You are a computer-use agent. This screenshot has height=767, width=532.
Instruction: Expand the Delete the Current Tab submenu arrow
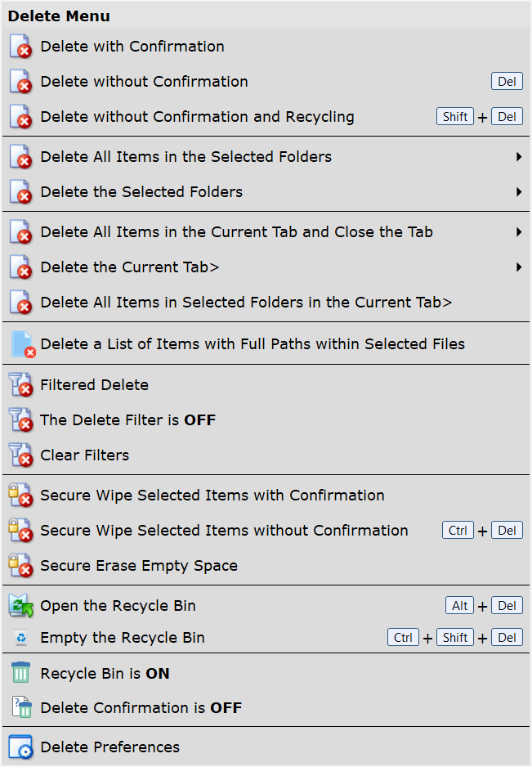(519, 267)
